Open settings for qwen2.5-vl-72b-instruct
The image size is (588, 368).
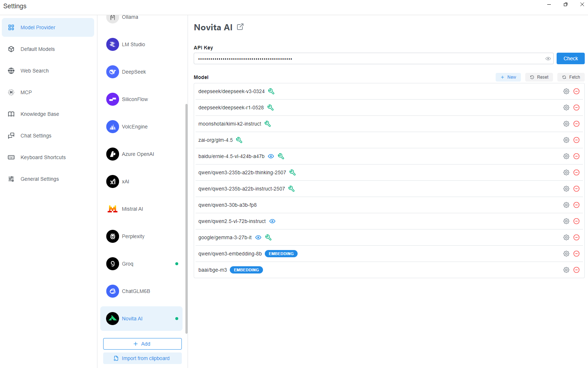(x=566, y=221)
